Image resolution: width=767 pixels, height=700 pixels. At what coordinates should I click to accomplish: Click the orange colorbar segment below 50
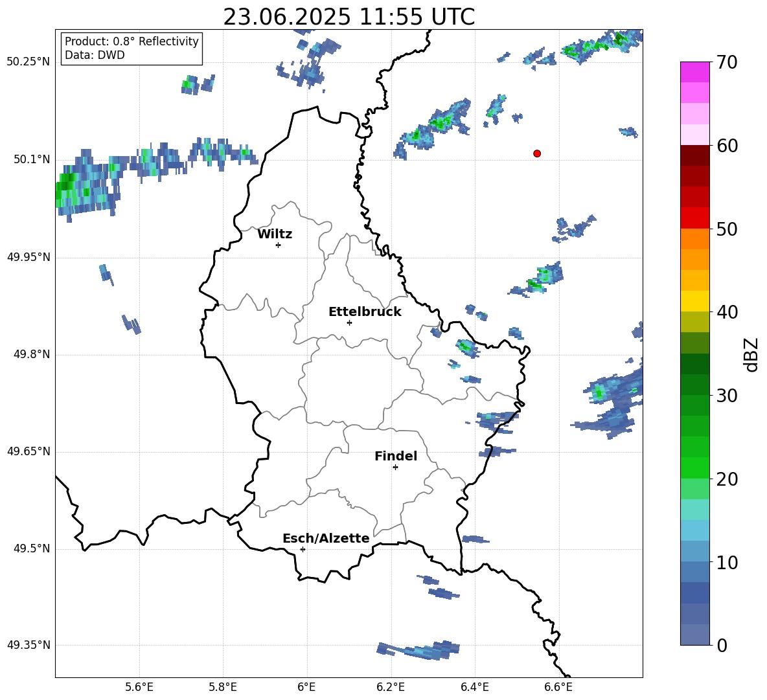pyautogui.click(x=695, y=239)
